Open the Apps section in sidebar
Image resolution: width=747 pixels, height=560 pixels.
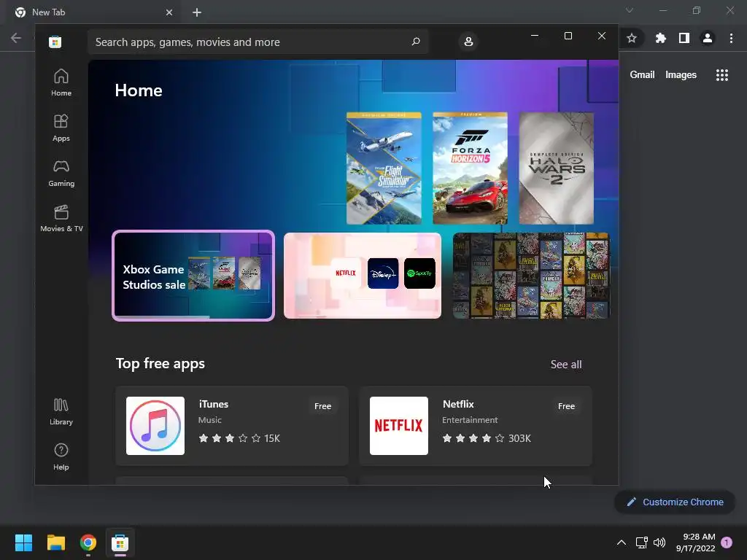coord(61,128)
